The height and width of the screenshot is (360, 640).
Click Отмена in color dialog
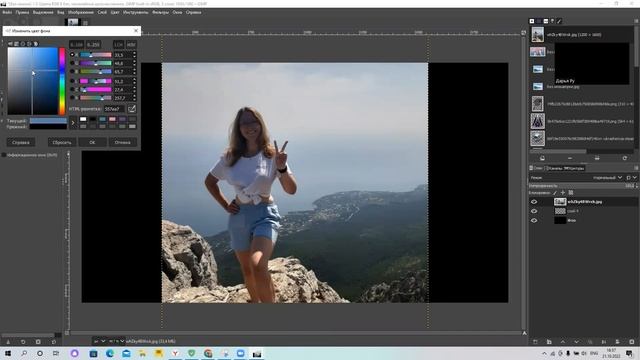click(122, 142)
